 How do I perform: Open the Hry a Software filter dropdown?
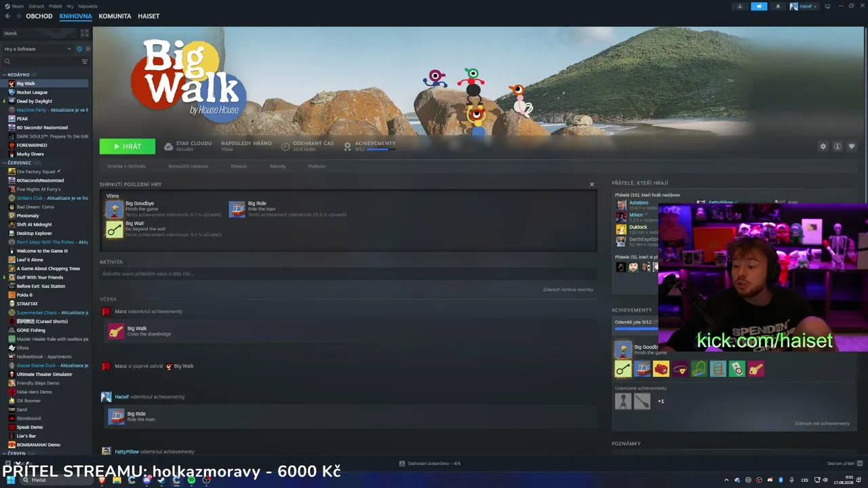click(37, 49)
